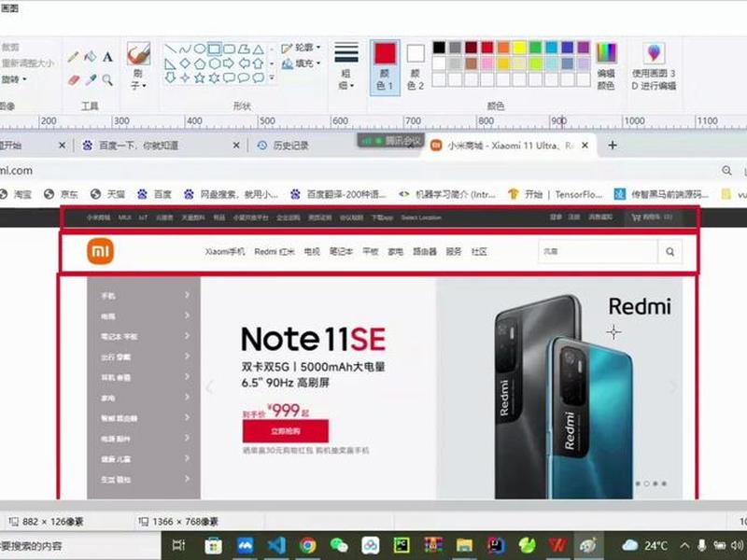Screen dimensions: 747x560
Task: Close the Xiaomi Mall browser tab
Action: click(585, 146)
